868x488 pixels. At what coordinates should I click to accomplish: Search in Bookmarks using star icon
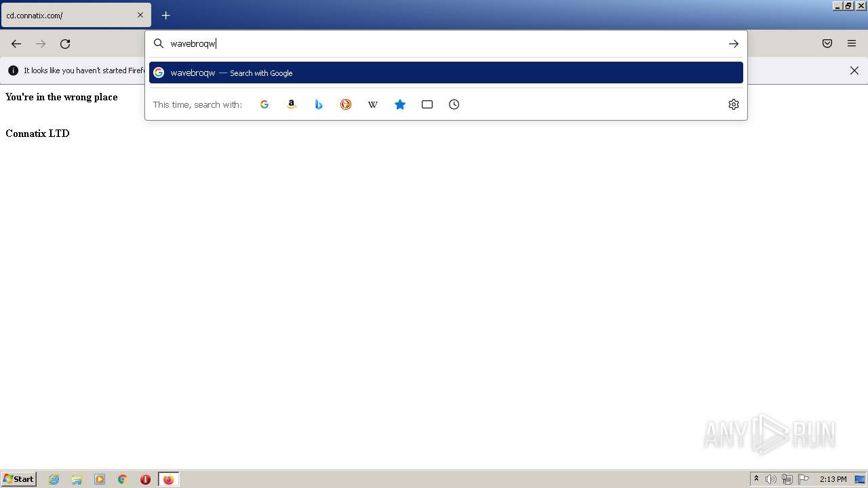tap(400, 104)
